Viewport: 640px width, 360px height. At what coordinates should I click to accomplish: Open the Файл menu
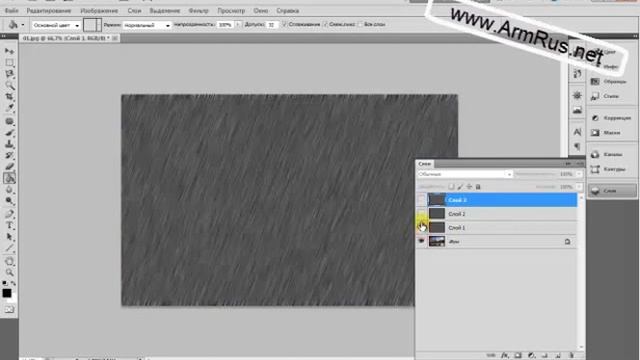11,11
